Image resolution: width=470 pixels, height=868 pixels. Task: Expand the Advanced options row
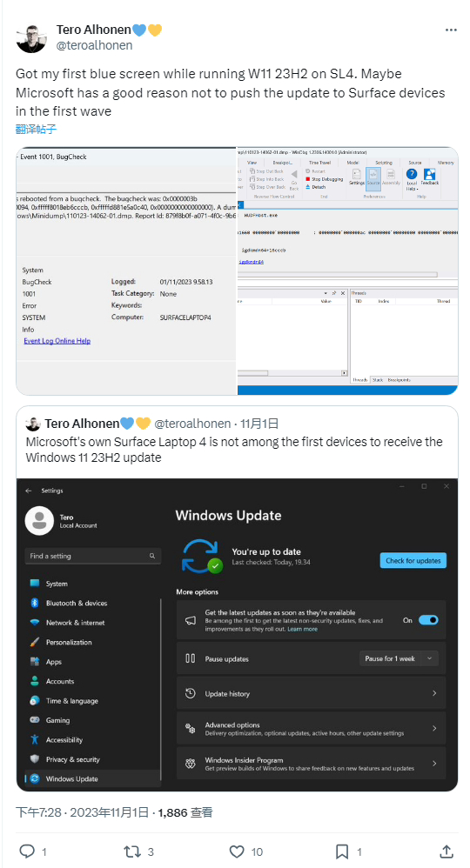[x=312, y=729]
